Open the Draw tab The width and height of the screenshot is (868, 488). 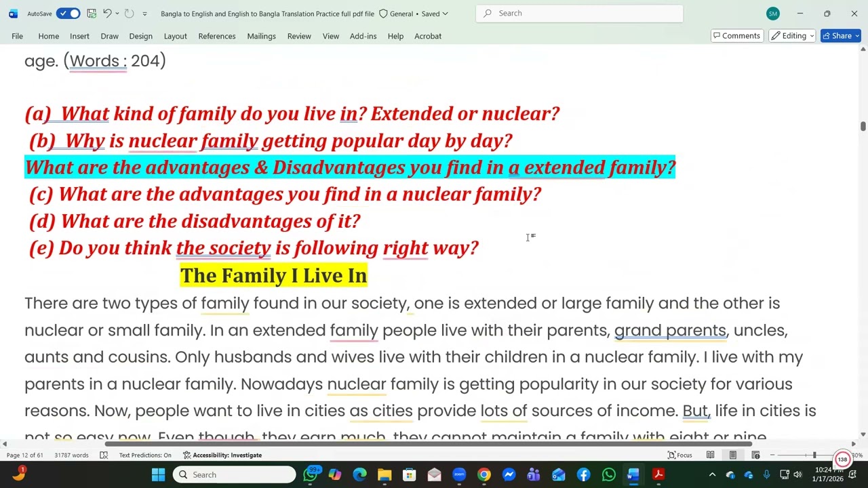pos(109,36)
